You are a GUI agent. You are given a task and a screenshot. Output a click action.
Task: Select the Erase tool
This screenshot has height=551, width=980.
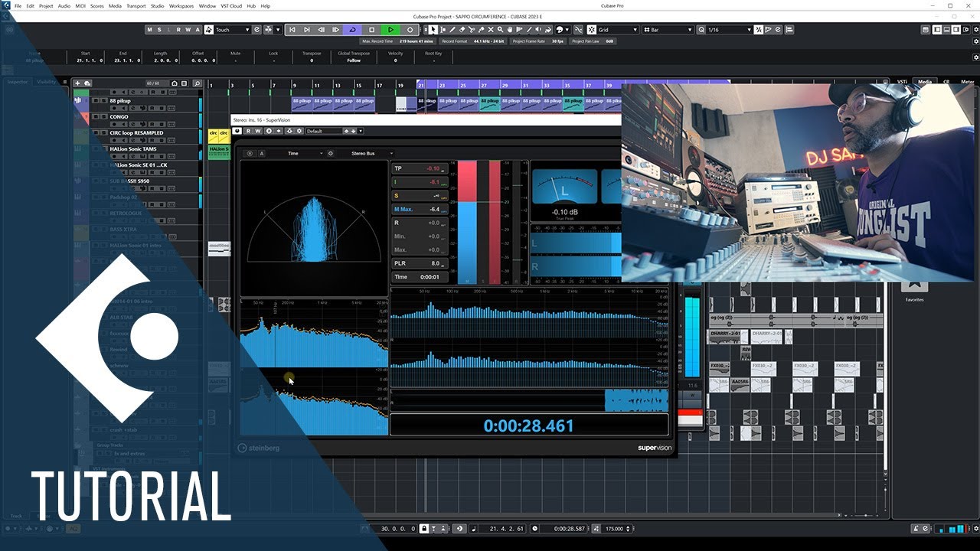pos(462,30)
